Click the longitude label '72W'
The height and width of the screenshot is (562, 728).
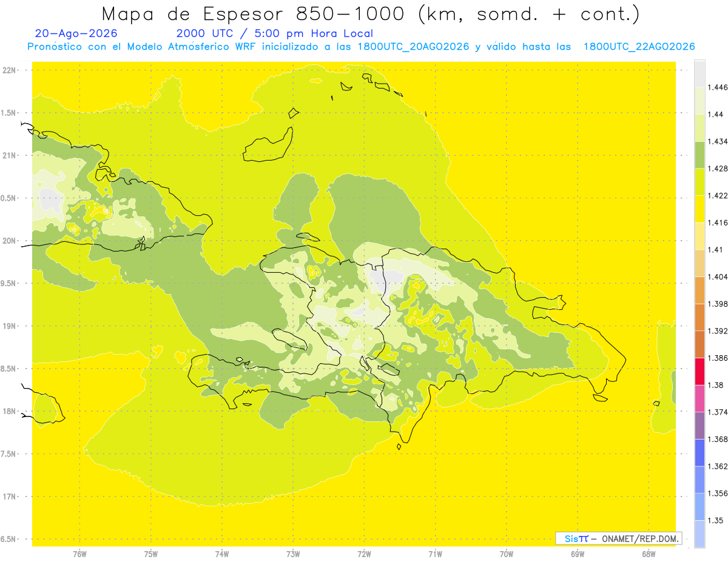[x=364, y=554]
